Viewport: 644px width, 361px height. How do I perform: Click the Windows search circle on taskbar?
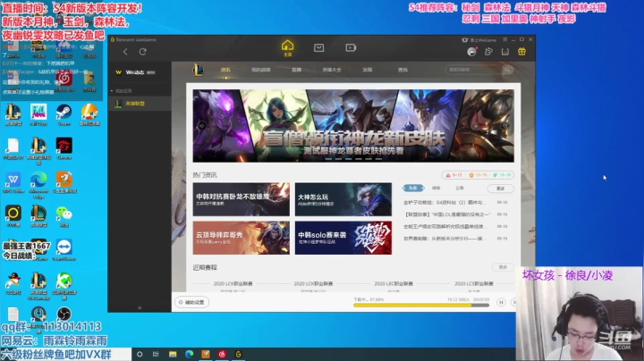coord(140,354)
